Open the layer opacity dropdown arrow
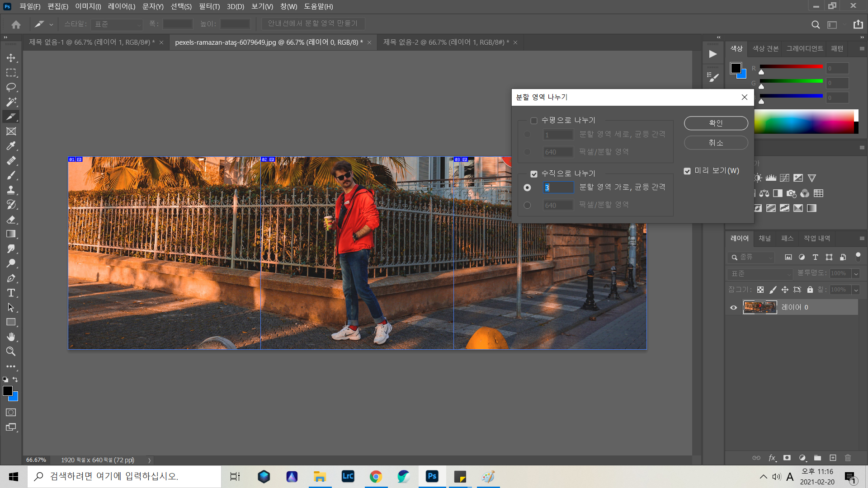This screenshot has height=488, width=868. (x=856, y=273)
